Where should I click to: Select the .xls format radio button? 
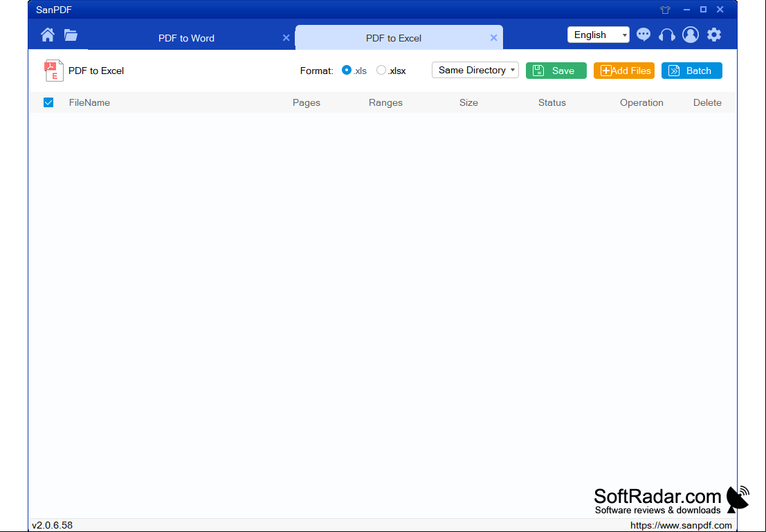[347, 70]
